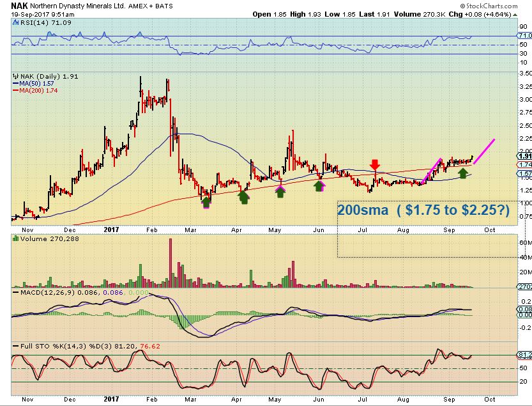Click the Chg +0.08 (+4.64%) value

click(480, 14)
